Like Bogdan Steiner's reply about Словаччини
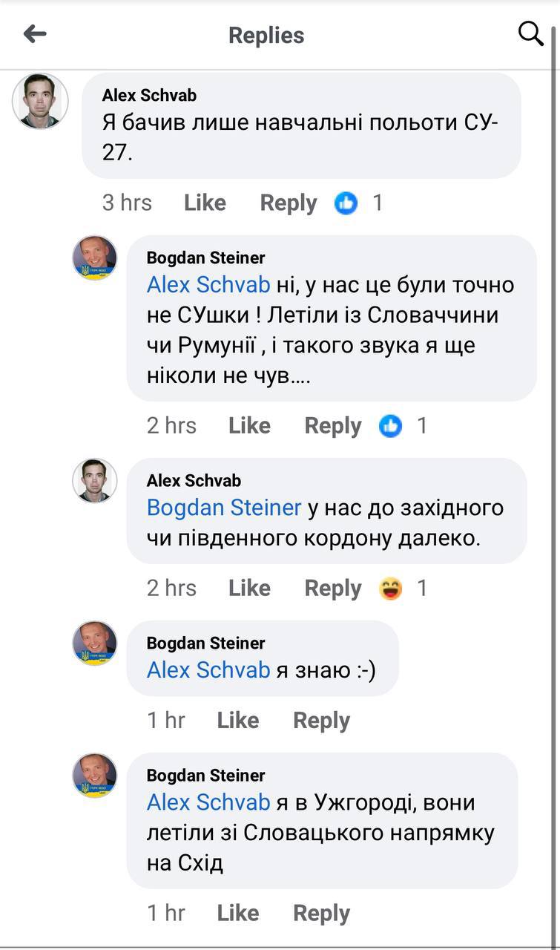Image resolution: width=560 pixels, height=950 pixels. (x=249, y=425)
